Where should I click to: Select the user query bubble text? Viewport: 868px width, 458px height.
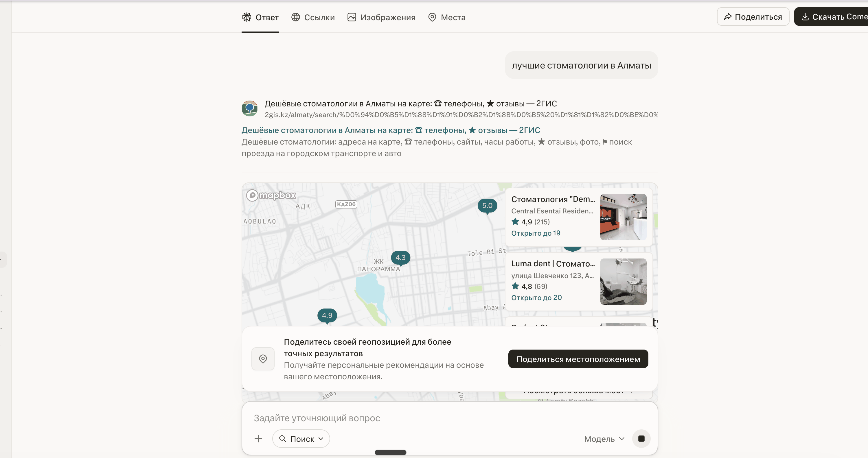click(581, 65)
